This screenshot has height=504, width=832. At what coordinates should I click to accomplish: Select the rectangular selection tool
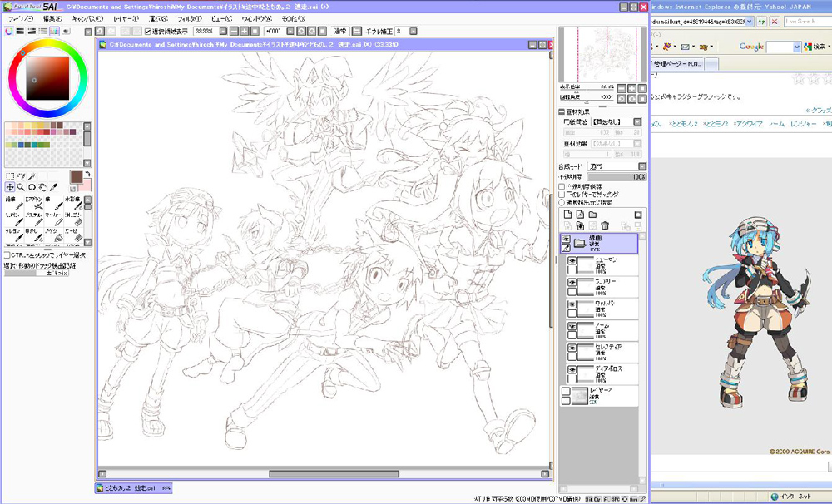[9, 176]
